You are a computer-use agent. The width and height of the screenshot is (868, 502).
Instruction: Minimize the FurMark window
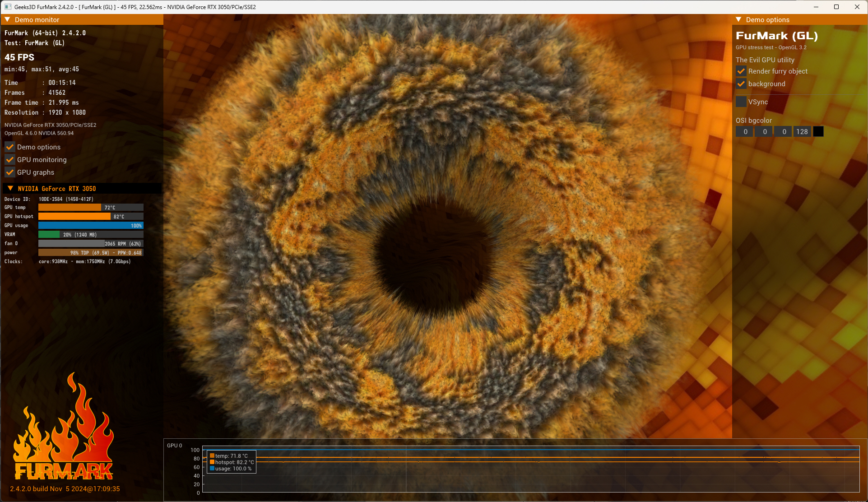pos(816,7)
